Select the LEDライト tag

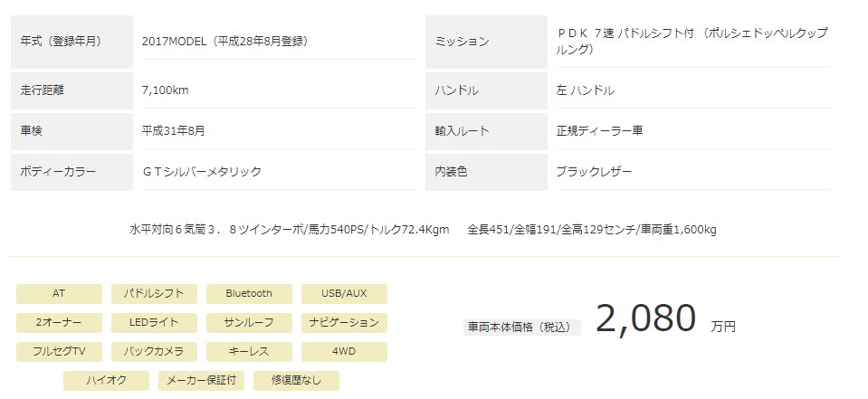click(x=154, y=323)
